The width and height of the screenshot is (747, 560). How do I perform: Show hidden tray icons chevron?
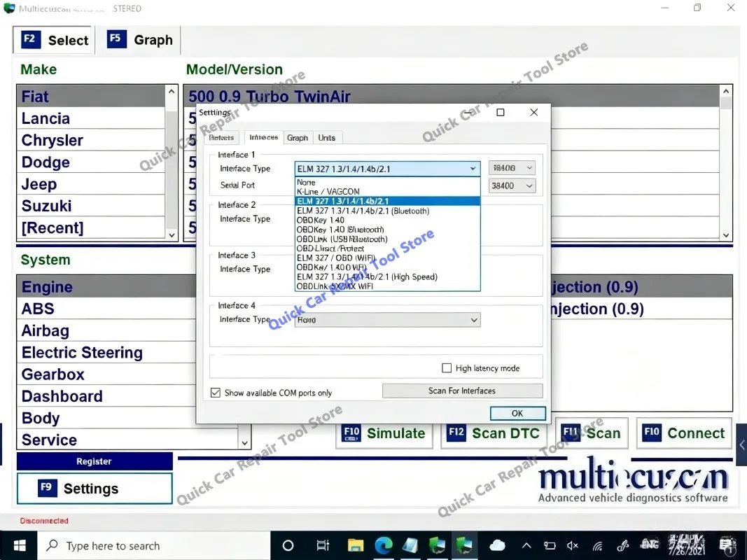526,546
